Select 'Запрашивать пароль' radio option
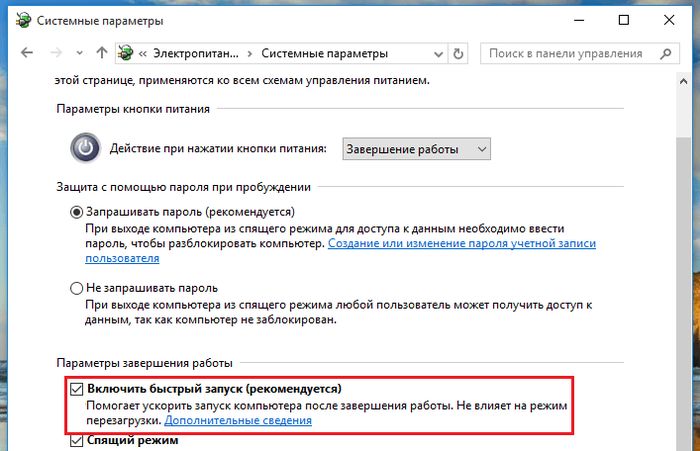The height and width of the screenshot is (451, 700). (x=77, y=212)
